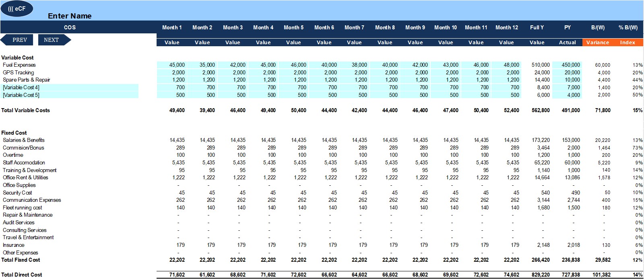Select Total Variable Costs variance 71,800
Viewport: 644px width, 279px height.
coord(603,110)
